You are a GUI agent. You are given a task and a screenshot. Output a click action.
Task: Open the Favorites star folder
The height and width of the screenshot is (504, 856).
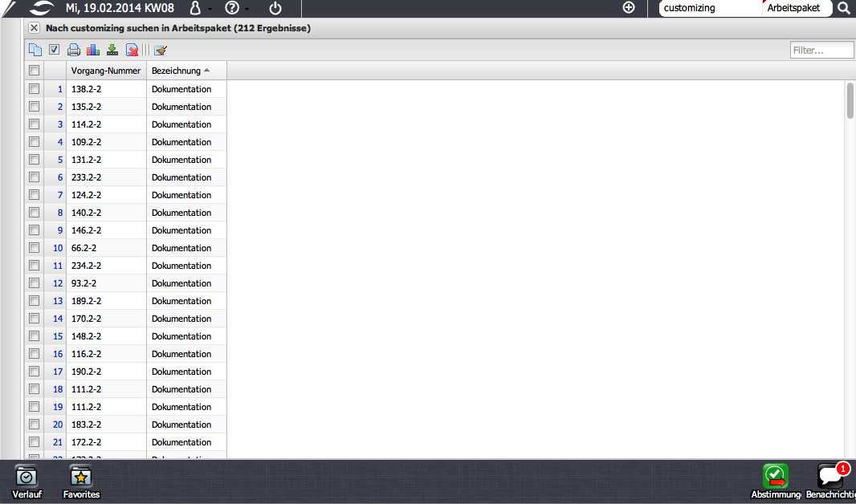81,482
